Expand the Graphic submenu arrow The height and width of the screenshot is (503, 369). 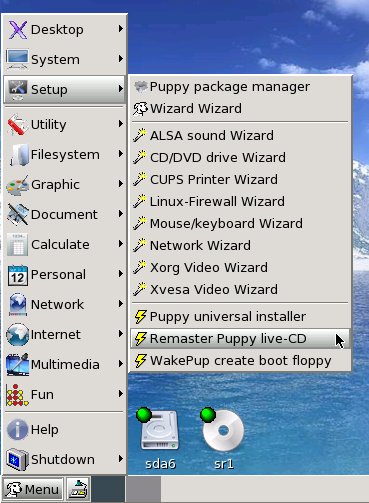tap(121, 184)
